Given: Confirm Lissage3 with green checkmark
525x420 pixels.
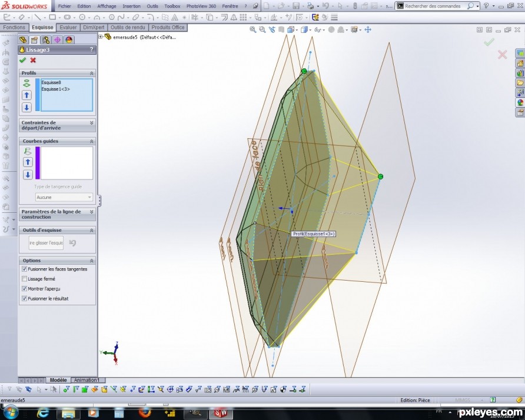Looking at the screenshot, I should (x=22, y=60).
